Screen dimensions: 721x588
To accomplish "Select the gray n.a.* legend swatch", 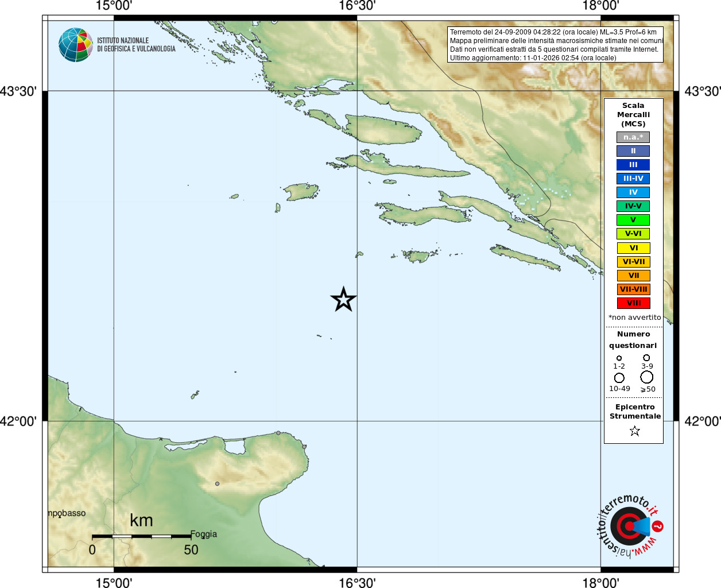I will (633, 137).
